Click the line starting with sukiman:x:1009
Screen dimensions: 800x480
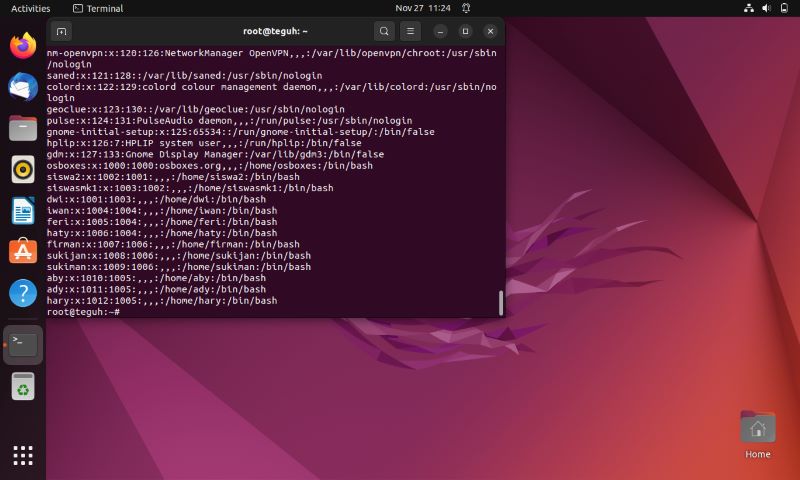[x=179, y=266]
